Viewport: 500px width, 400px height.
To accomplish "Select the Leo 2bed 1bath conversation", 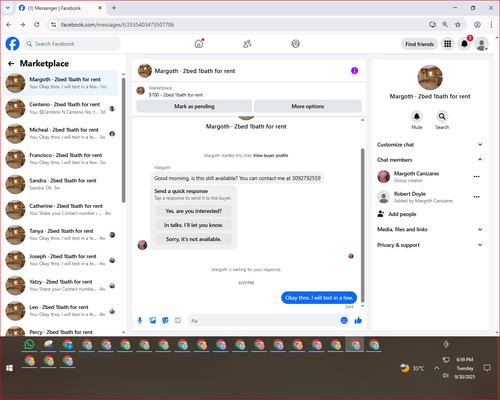I will pyautogui.click(x=61, y=311).
